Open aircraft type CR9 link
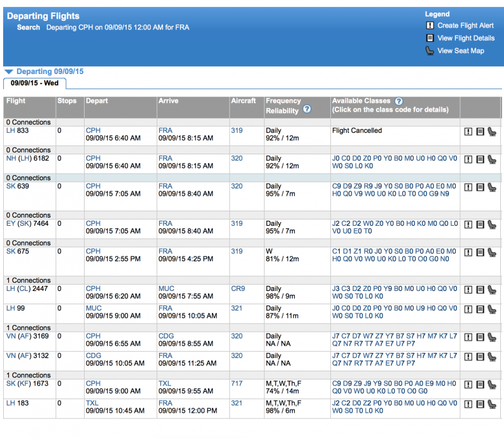504x439 pixels. coord(238,289)
